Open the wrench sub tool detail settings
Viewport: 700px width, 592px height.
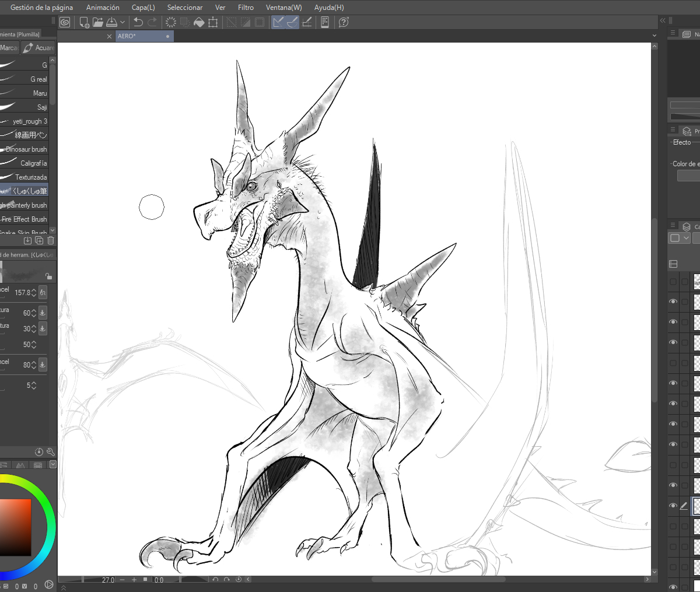(51, 452)
